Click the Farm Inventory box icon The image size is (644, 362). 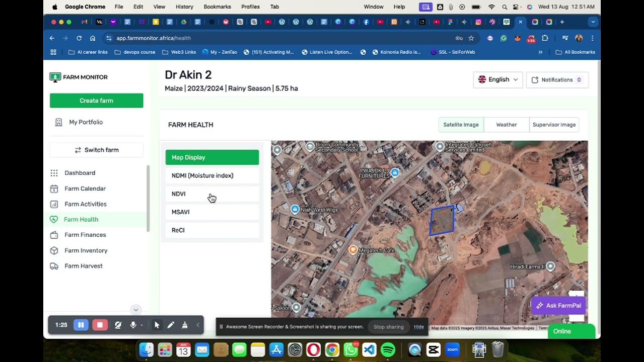[54, 250]
